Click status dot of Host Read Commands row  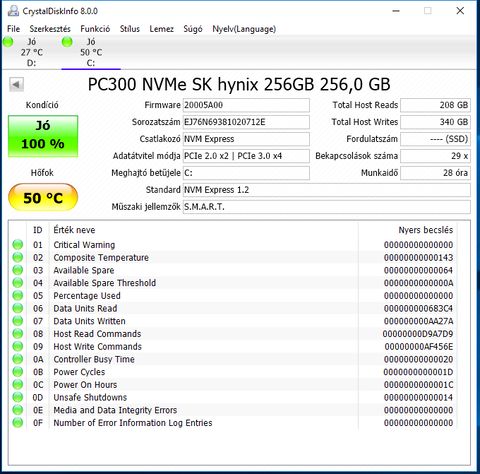pyautogui.click(x=18, y=334)
